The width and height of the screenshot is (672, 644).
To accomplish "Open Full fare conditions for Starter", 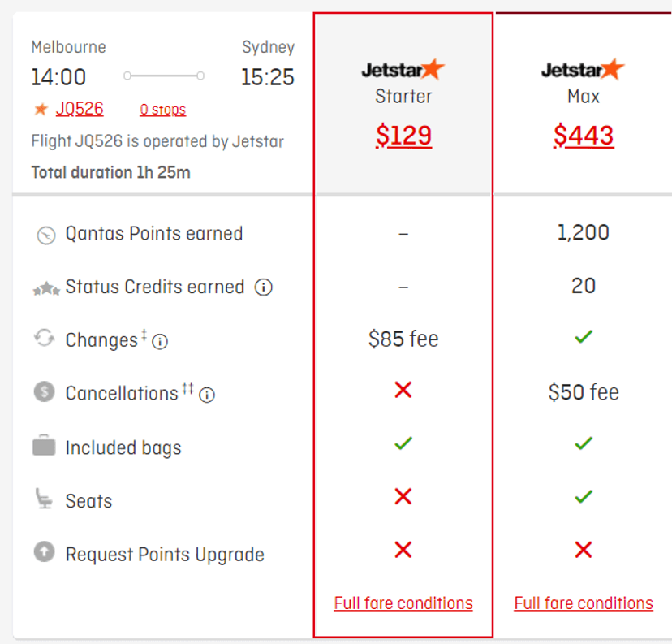I will 403,603.
